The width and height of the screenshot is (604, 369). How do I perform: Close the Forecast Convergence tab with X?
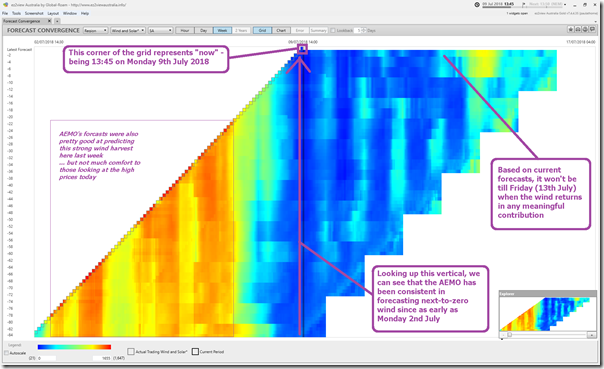pyautogui.click(x=49, y=21)
